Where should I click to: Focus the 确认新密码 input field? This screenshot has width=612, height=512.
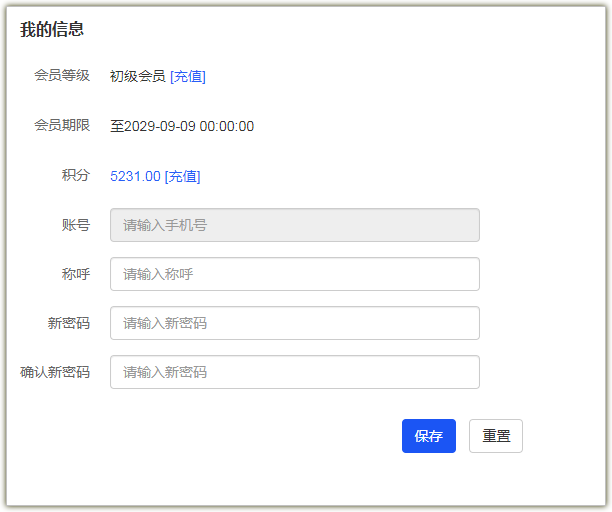click(x=295, y=372)
